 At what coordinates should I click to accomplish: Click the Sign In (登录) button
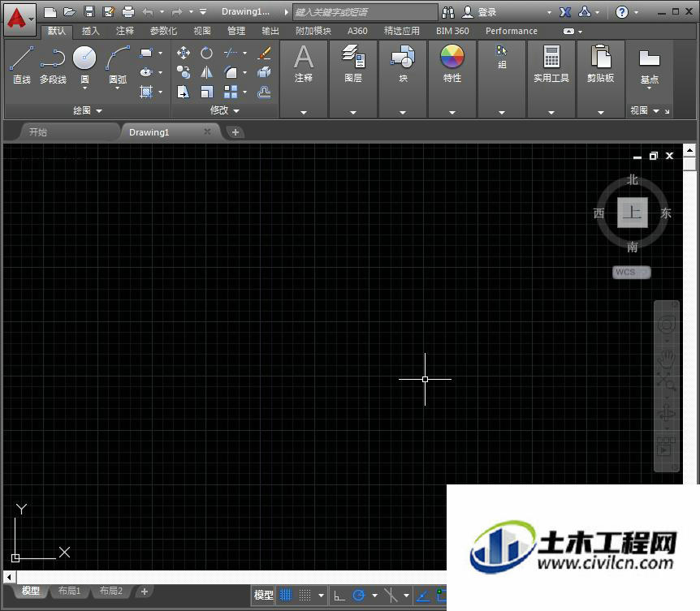tap(479, 12)
